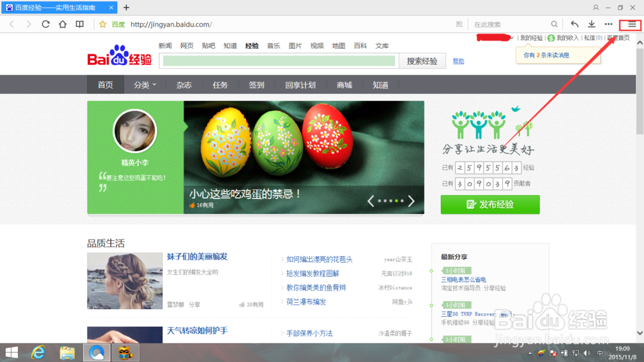The height and width of the screenshot is (362, 644).
Task: Open 我的收入 link at top right
Action: (567, 38)
